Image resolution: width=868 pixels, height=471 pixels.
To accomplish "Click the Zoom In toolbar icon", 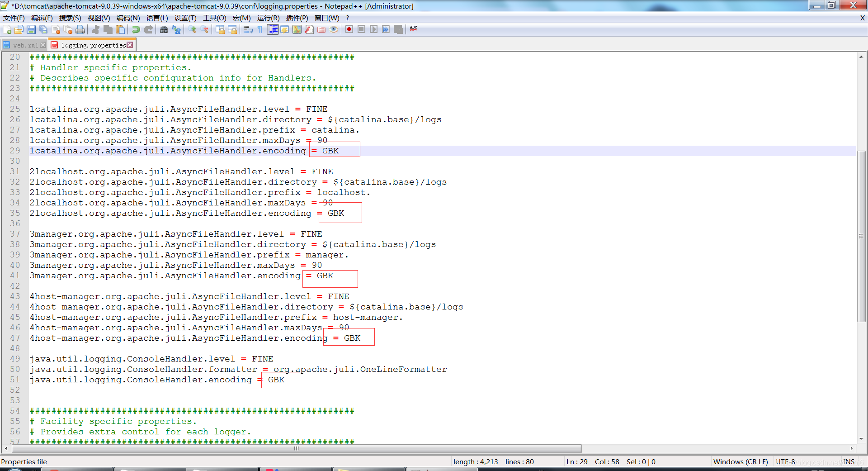I will tap(192, 30).
